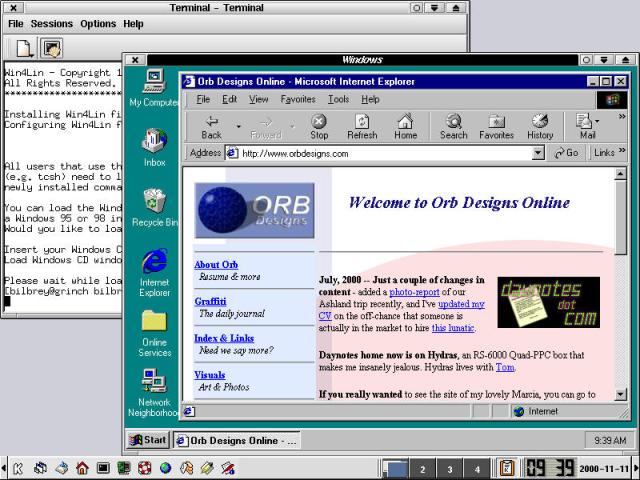Click the klipper clipboard icon in KDE panel
Viewport: 640px width, 480px height.
coord(507,468)
